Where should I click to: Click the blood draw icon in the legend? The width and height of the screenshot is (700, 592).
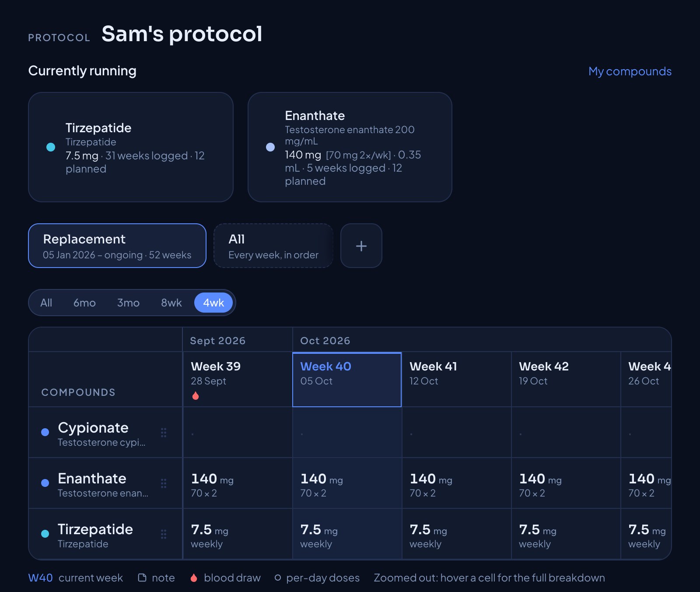pos(194,578)
